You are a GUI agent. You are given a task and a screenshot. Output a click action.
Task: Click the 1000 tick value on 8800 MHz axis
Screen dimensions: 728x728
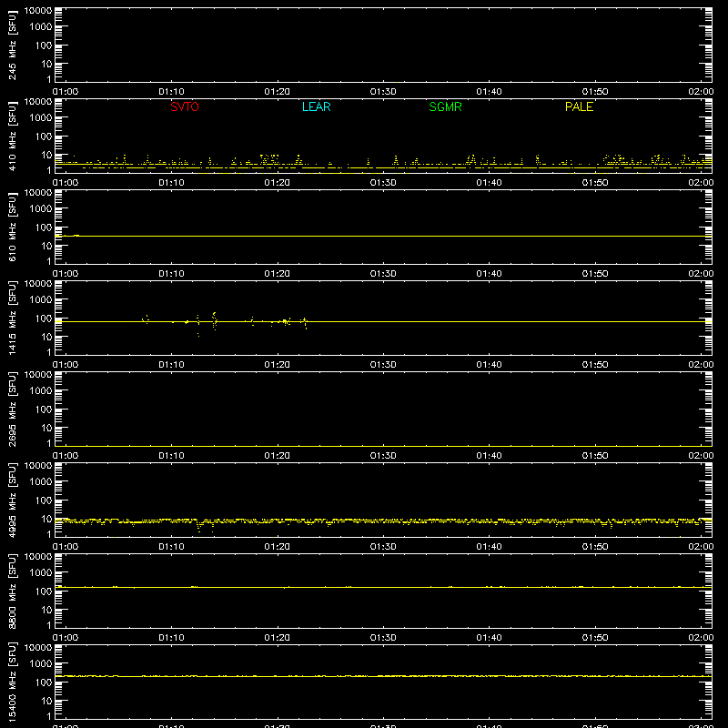41,573
